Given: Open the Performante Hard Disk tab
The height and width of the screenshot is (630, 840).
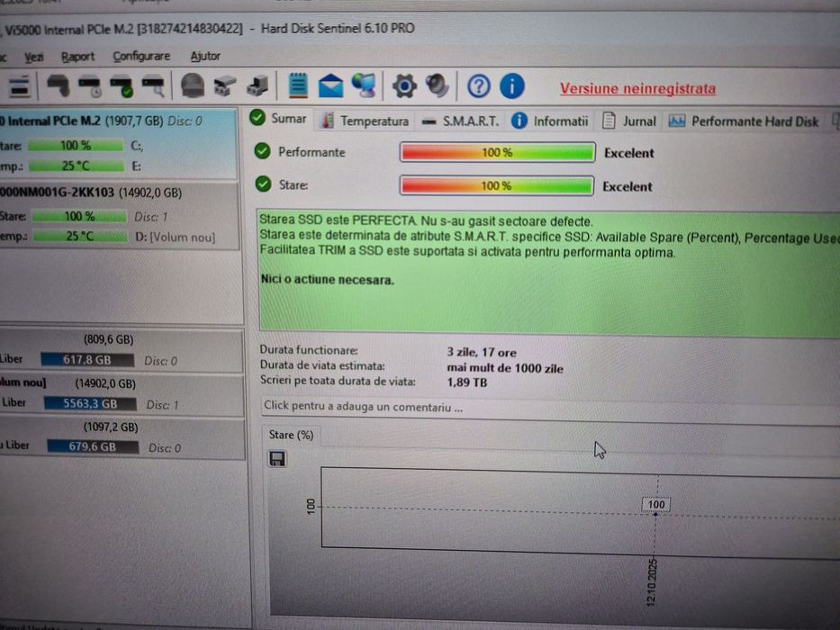Looking at the screenshot, I should (x=744, y=121).
